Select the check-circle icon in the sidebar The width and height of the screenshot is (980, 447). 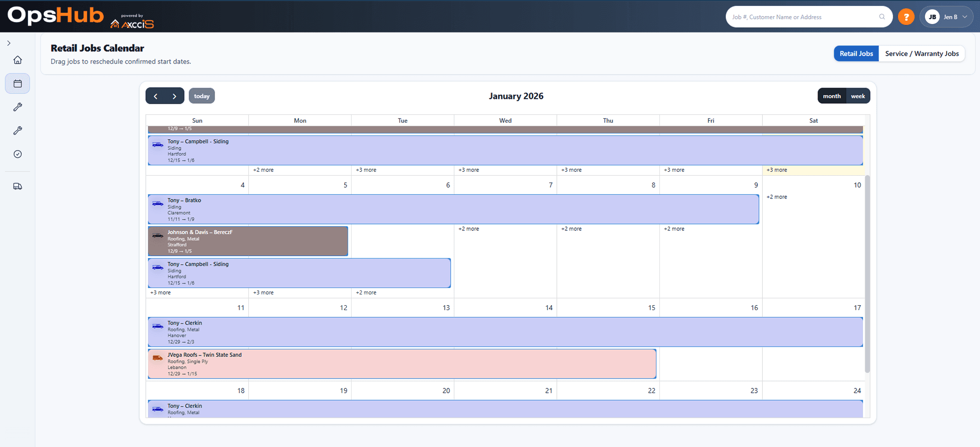click(18, 154)
